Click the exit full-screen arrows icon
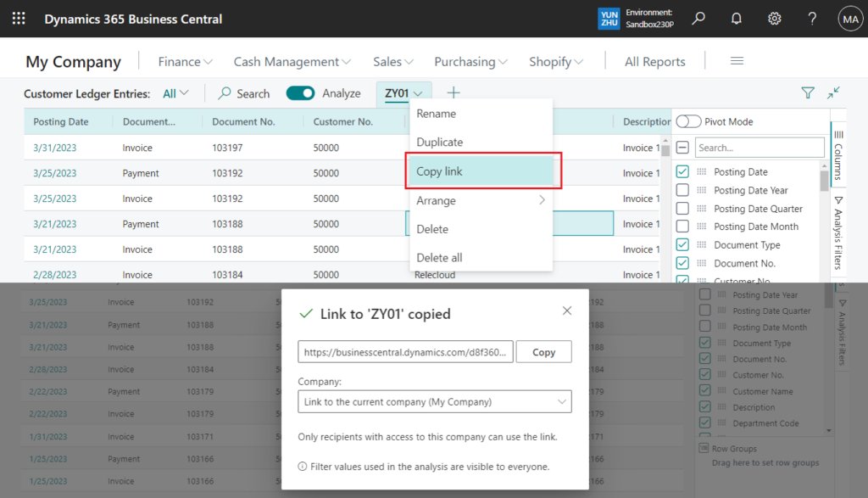This screenshot has width=868, height=498. (833, 92)
